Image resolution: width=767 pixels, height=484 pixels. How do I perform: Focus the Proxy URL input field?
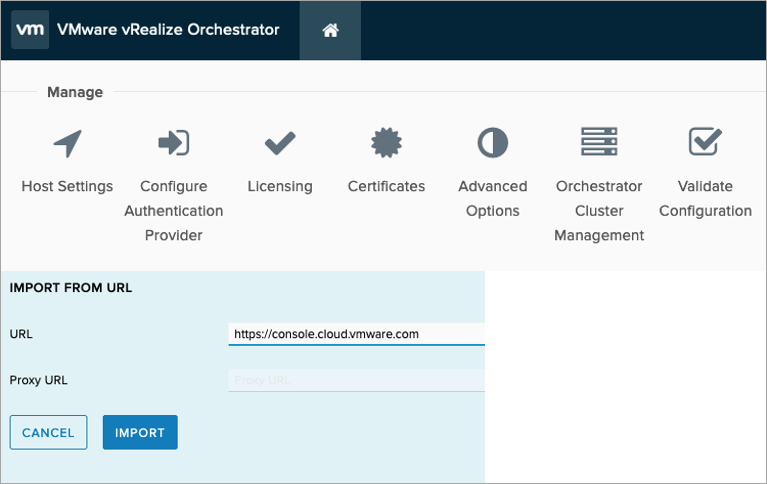click(357, 380)
